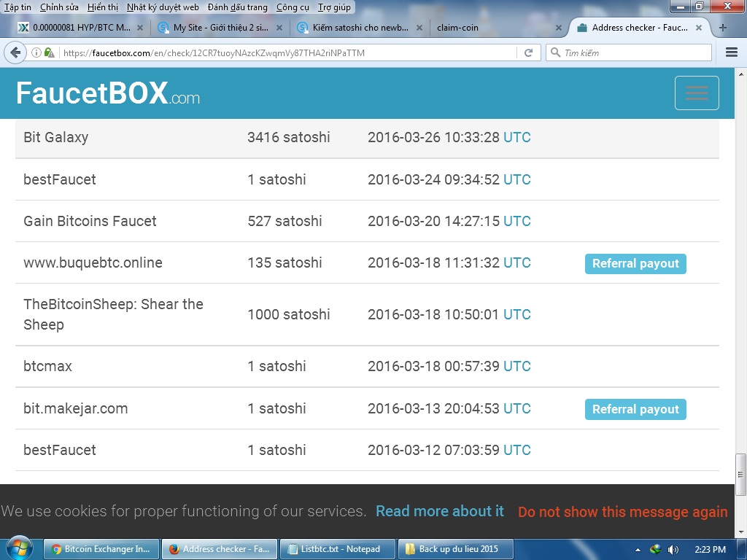747x560 pixels.
Task: Select timestamp 2016-03-24 09:34:52
Action: pos(433,179)
